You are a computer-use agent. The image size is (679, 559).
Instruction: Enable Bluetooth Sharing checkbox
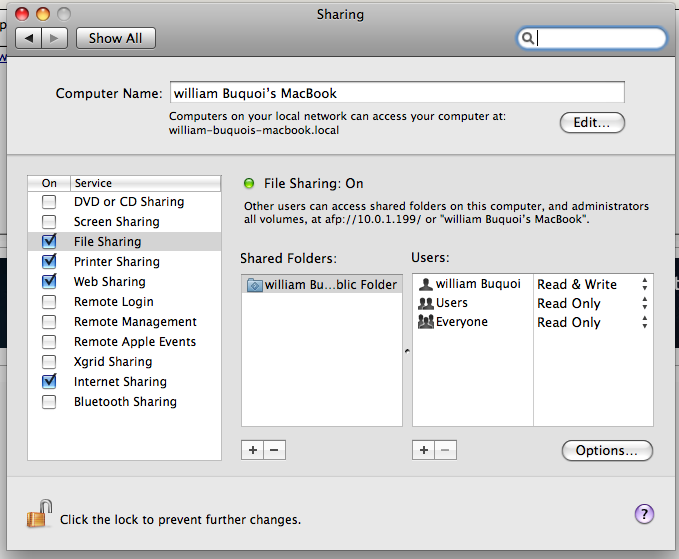(x=49, y=401)
